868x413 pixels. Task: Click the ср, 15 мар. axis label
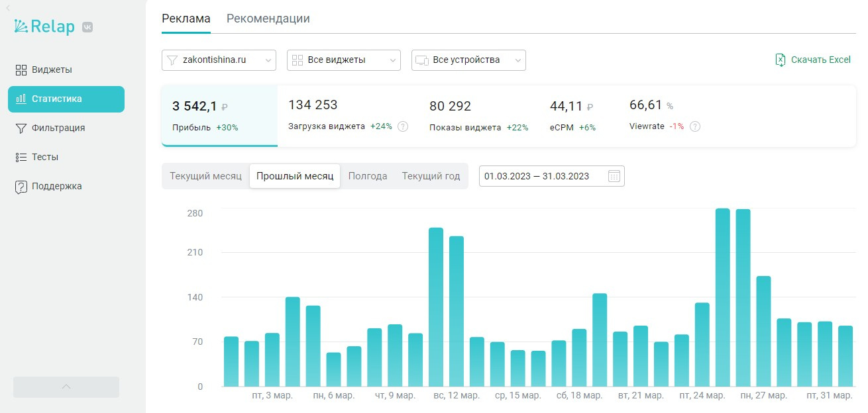click(517, 396)
